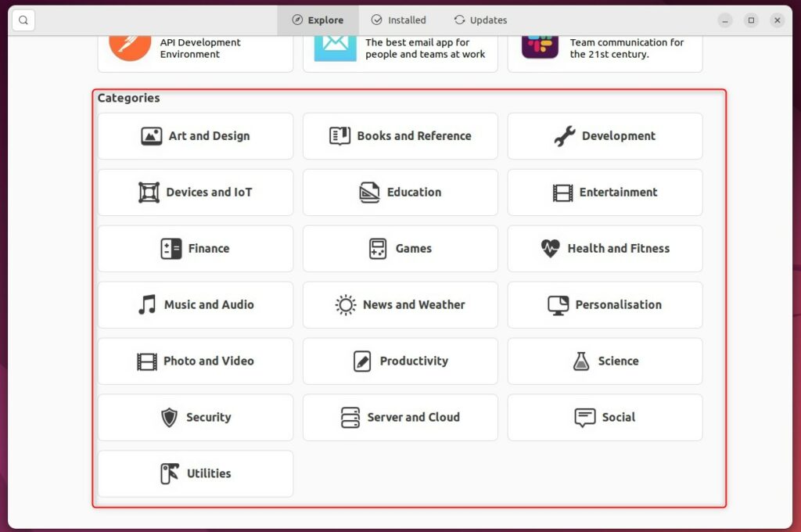Click the Health and Fitness label
Image resolution: width=801 pixels, height=532 pixels.
tap(619, 248)
